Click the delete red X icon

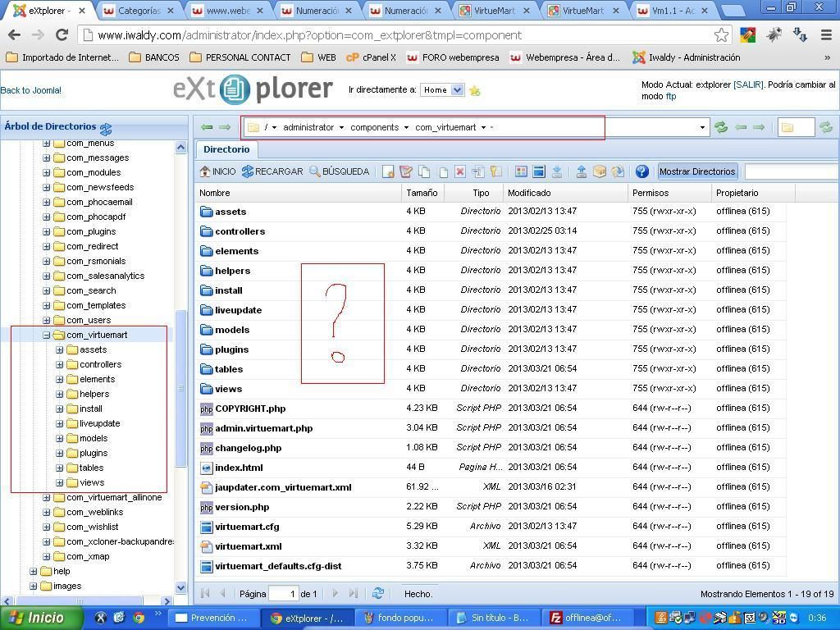pos(459,171)
